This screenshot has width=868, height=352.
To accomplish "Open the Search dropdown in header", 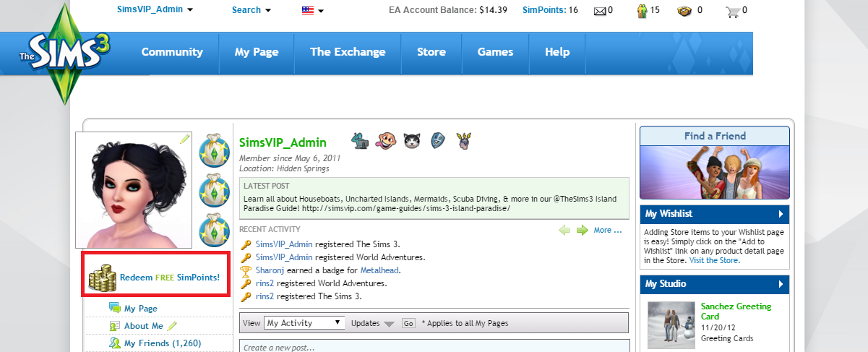I will point(252,10).
